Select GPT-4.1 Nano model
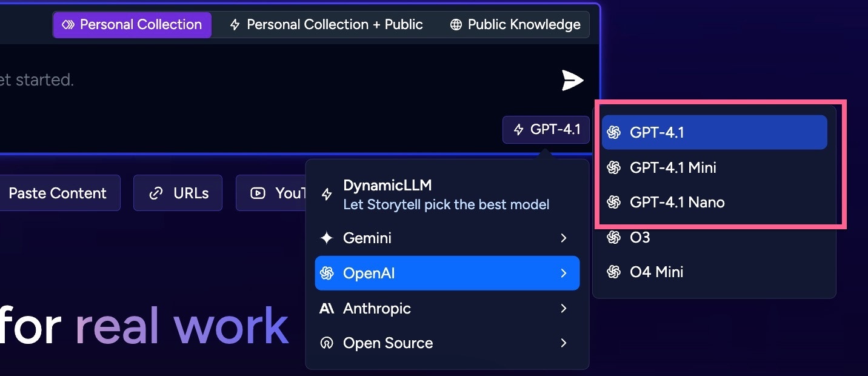The height and width of the screenshot is (376, 868). tap(715, 202)
